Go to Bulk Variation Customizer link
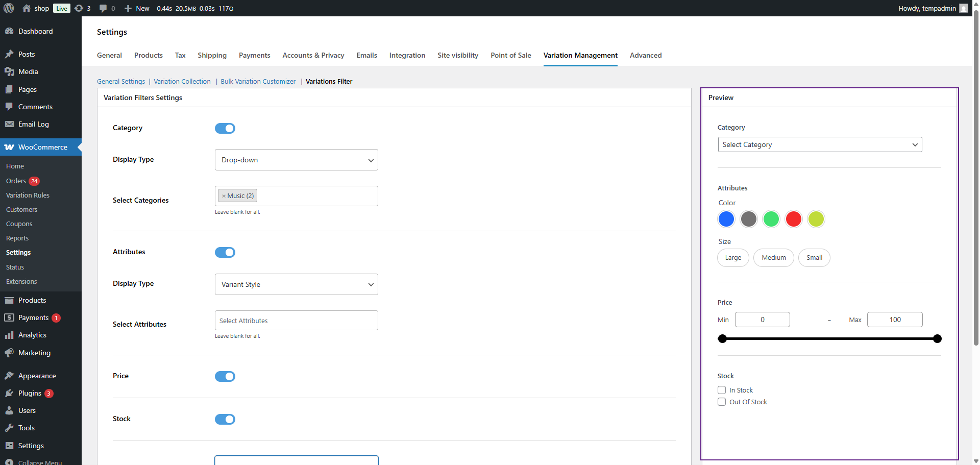This screenshot has height=465, width=980. coord(258,81)
